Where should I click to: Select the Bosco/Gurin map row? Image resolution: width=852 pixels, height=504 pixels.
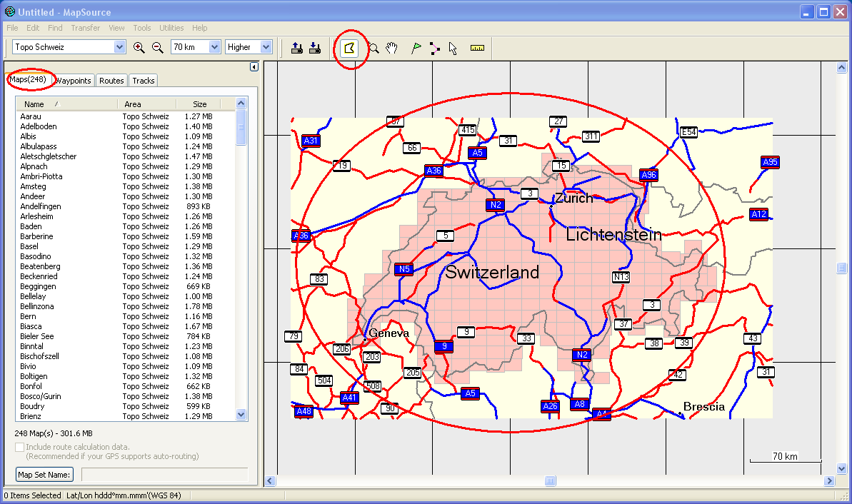click(126, 396)
